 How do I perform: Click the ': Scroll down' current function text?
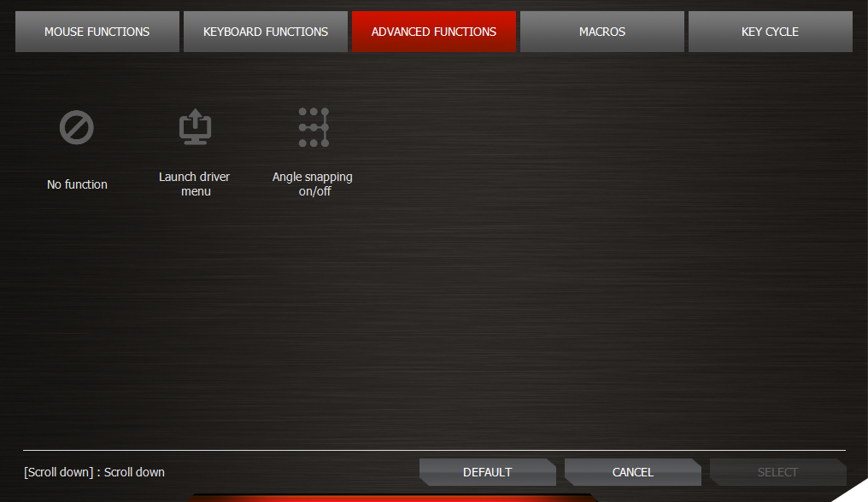click(132, 472)
